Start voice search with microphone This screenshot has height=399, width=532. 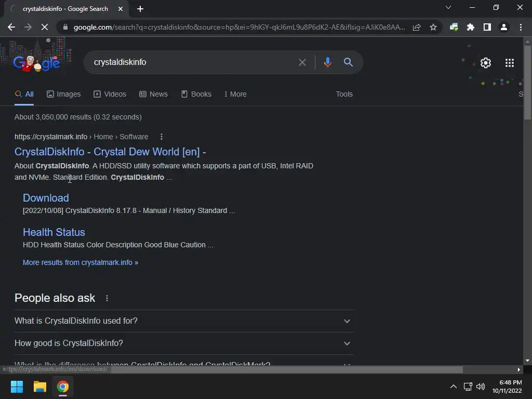pyautogui.click(x=327, y=62)
